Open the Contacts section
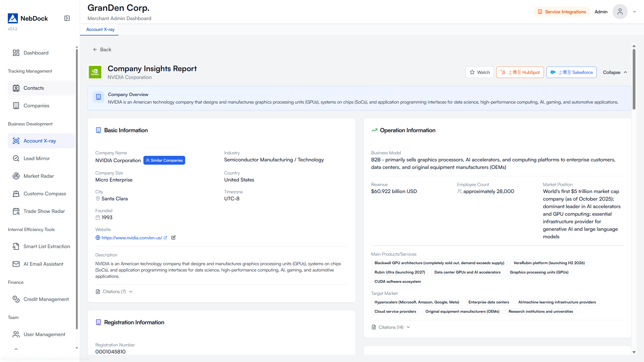Image resolution: width=644 pixels, height=362 pixels. pyautogui.click(x=33, y=88)
